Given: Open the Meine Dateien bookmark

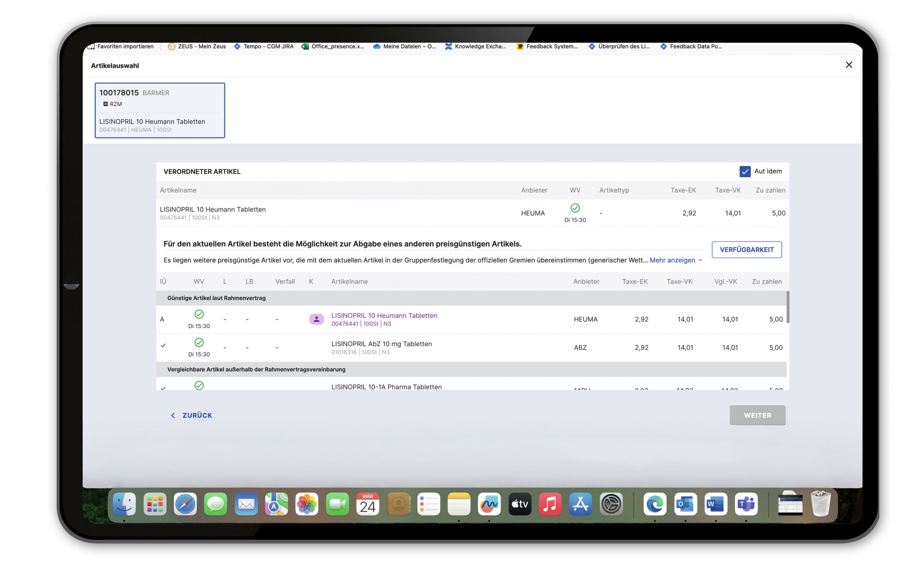Looking at the screenshot, I should point(404,47).
